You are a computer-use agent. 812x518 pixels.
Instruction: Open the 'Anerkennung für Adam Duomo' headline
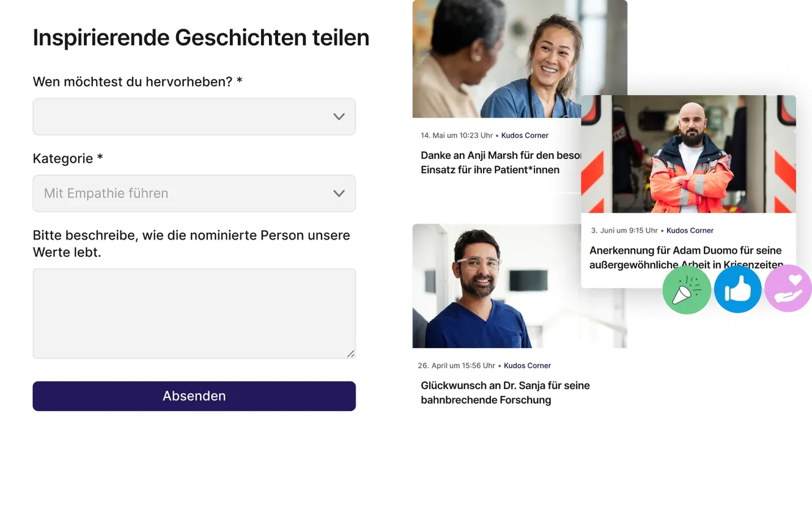[x=685, y=257]
